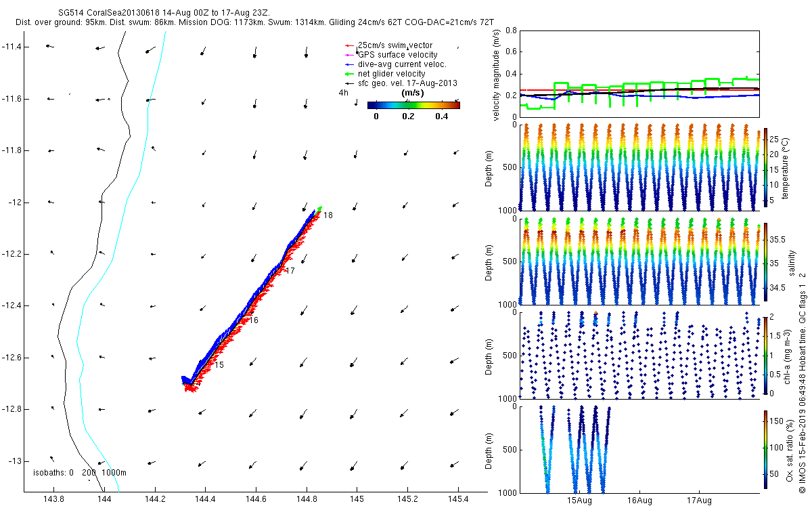Viewport: 812px width, 508px height.
Task: Click map latitude tick "-12.6"
Action: click(x=11, y=358)
